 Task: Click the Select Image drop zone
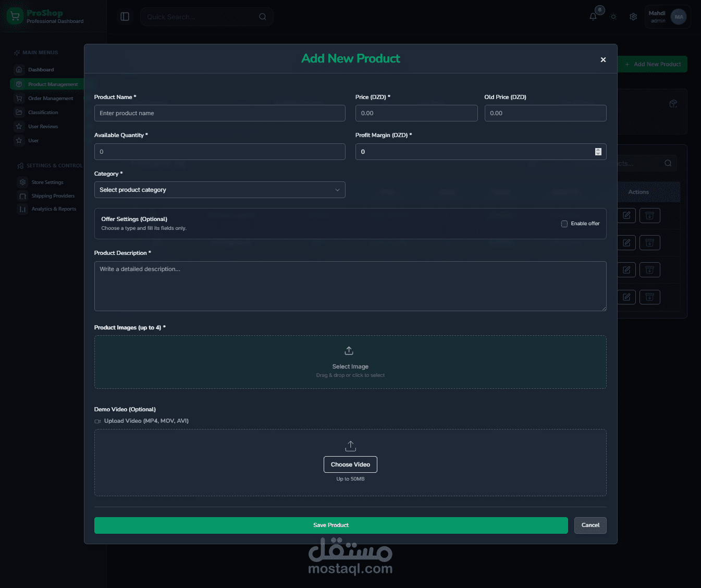coord(350,362)
